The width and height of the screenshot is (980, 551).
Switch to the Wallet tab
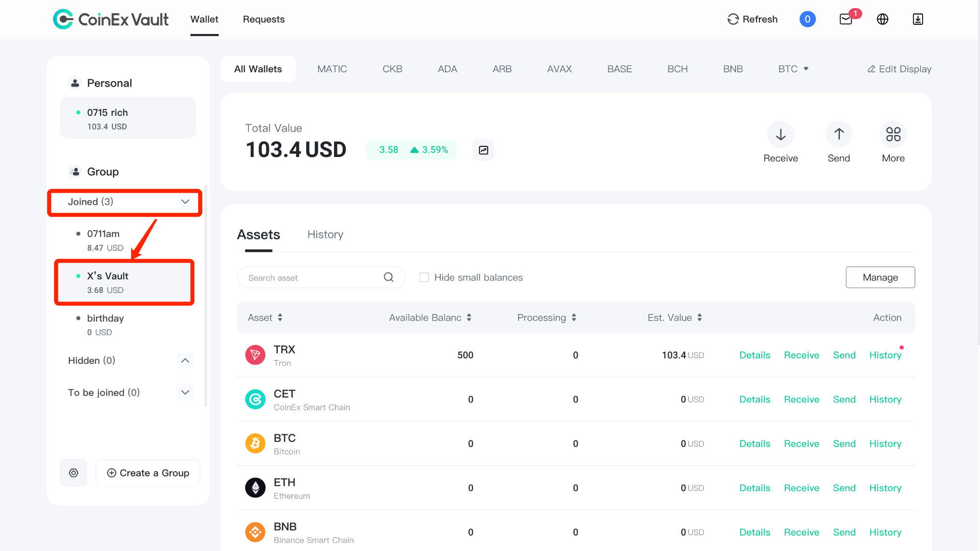(x=204, y=19)
